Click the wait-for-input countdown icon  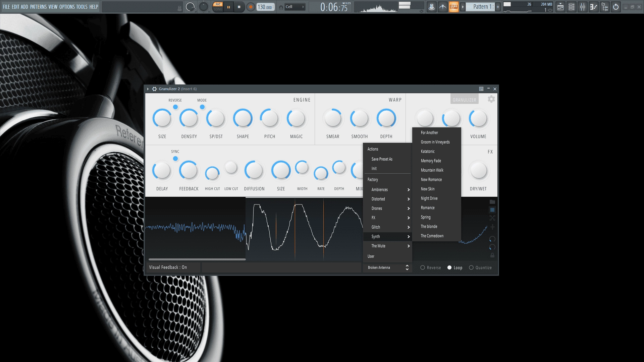[x=443, y=7]
